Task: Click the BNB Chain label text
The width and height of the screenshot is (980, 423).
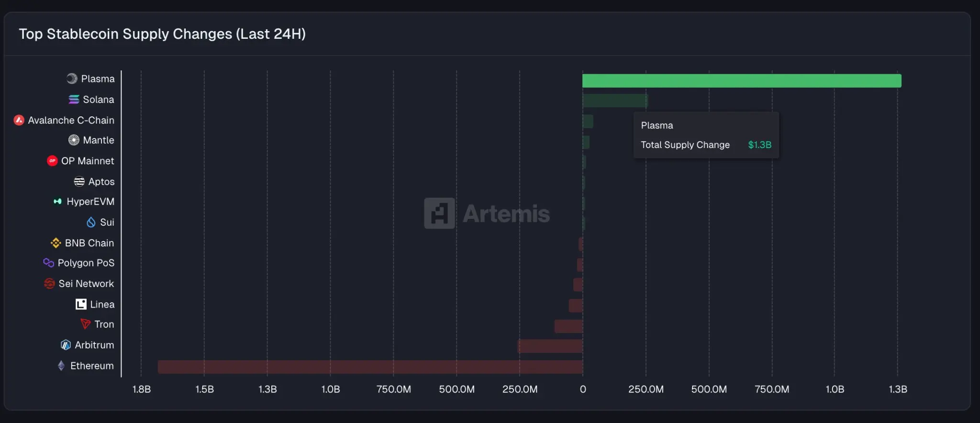Action: click(89, 243)
